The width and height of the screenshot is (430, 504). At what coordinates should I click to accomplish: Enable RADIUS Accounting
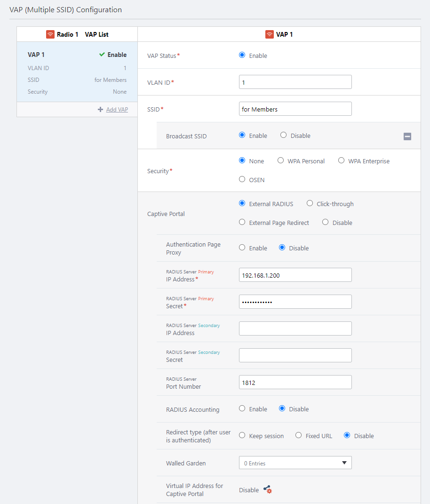click(242, 409)
